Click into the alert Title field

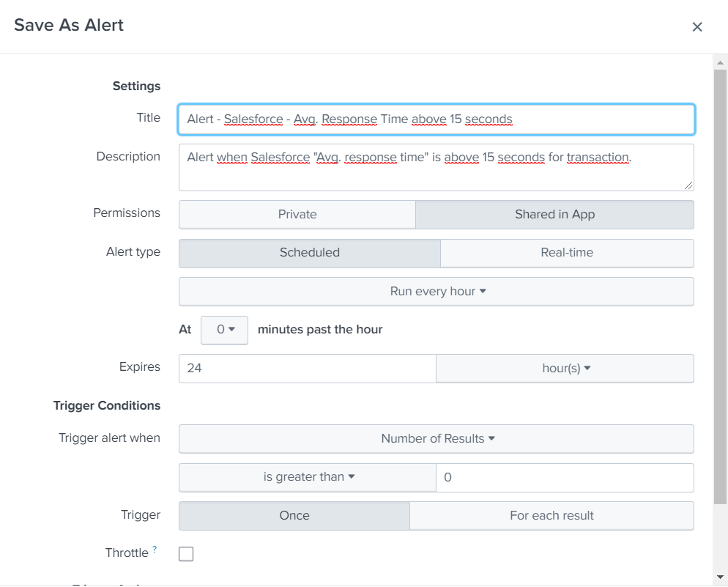(x=437, y=119)
